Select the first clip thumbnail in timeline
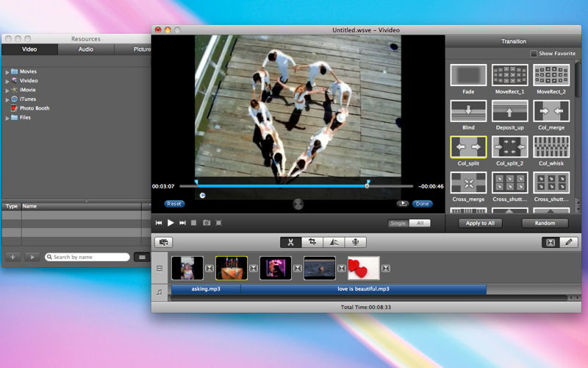Image resolution: width=588 pixels, height=368 pixels. tap(187, 268)
